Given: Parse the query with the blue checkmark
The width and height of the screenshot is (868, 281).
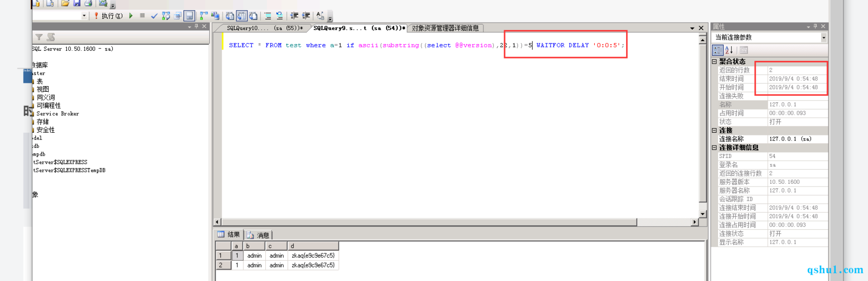Looking at the screenshot, I should click(x=154, y=16).
